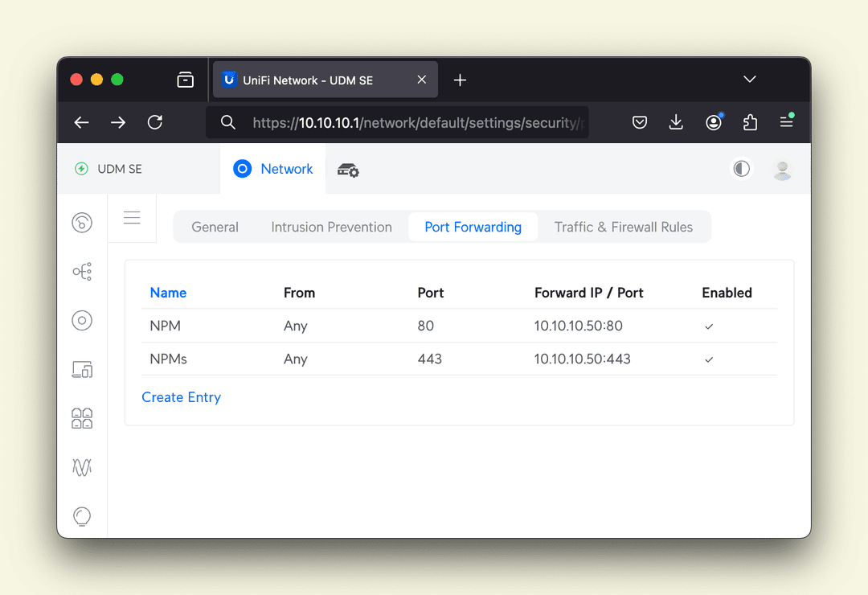
Task: Close the browser window red button
Action: tap(76, 80)
